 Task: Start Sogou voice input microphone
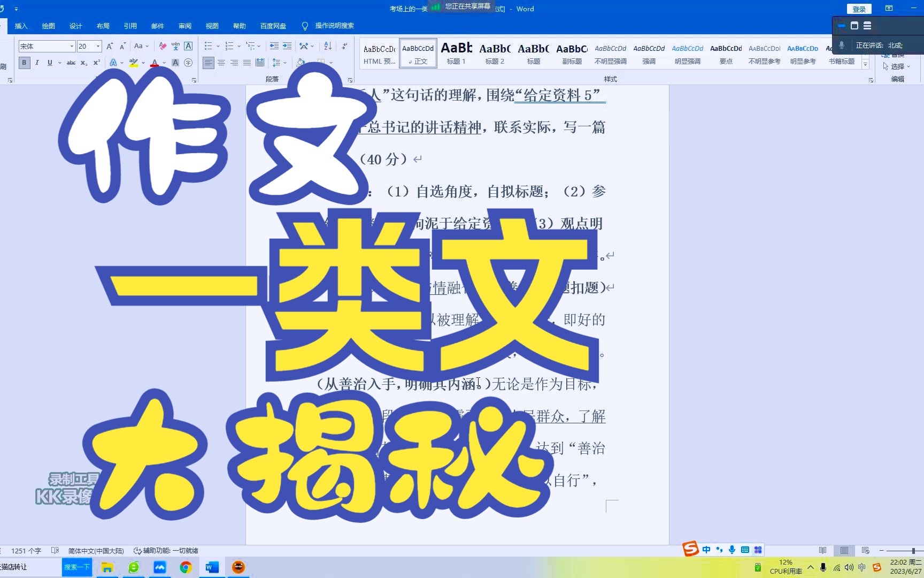click(732, 550)
